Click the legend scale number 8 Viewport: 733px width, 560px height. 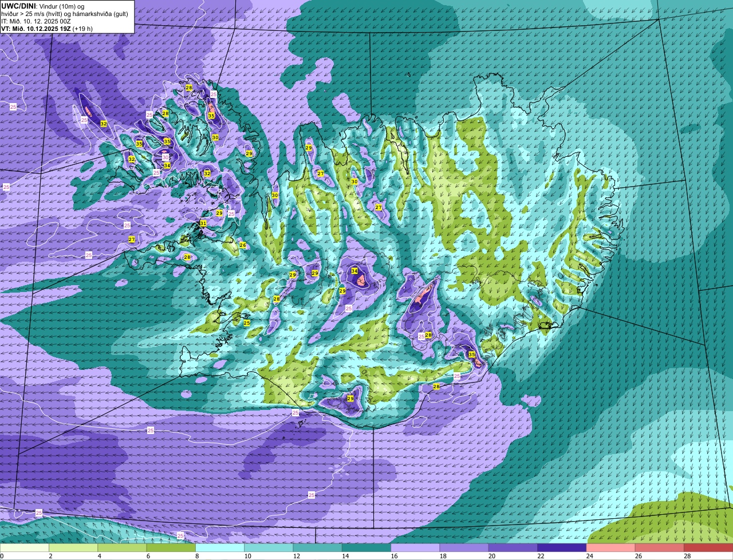coord(196,556)
